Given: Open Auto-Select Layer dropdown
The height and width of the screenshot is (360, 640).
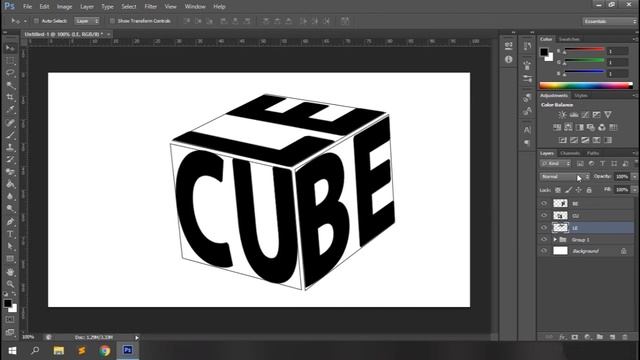Looking at the screenshot, I should (87, 21).
